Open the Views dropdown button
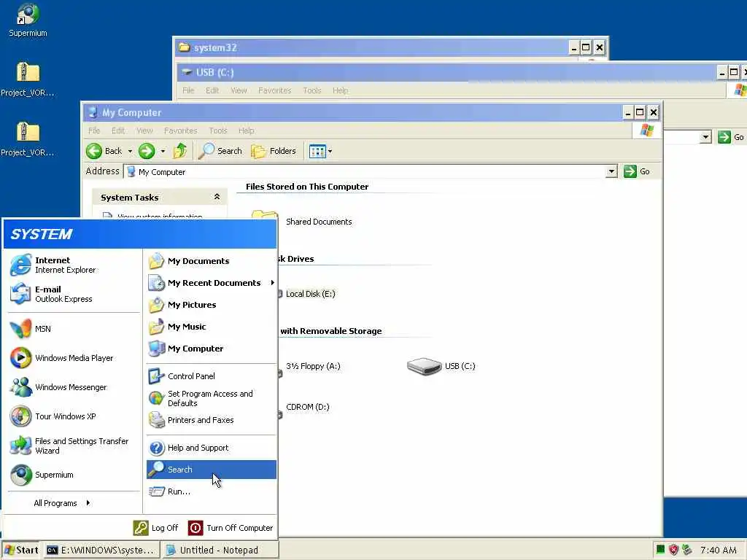 point(321,152)
